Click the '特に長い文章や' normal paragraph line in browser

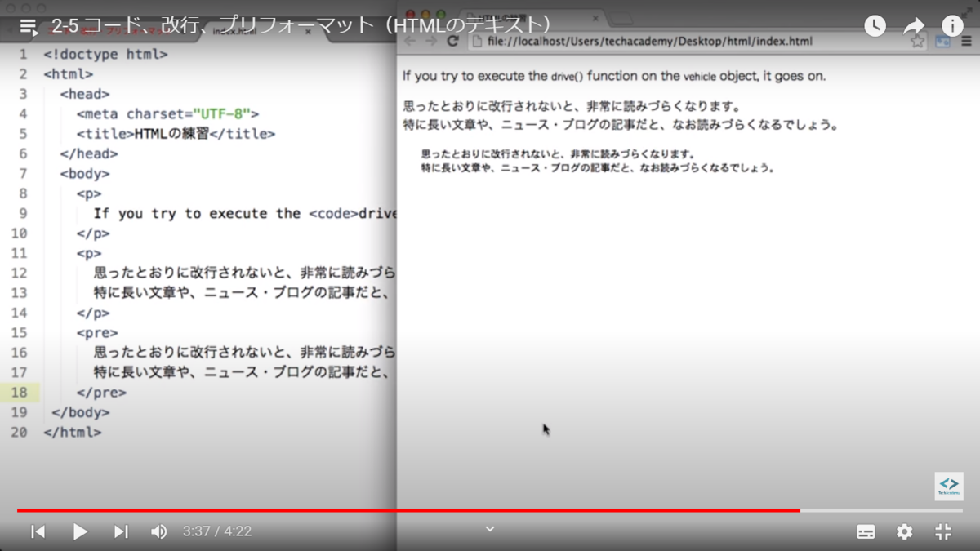621,125
